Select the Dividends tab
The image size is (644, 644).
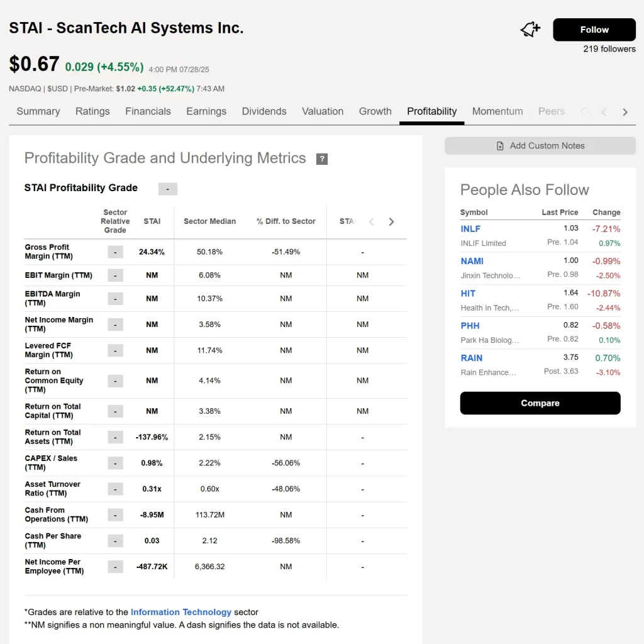click(264, 111)
